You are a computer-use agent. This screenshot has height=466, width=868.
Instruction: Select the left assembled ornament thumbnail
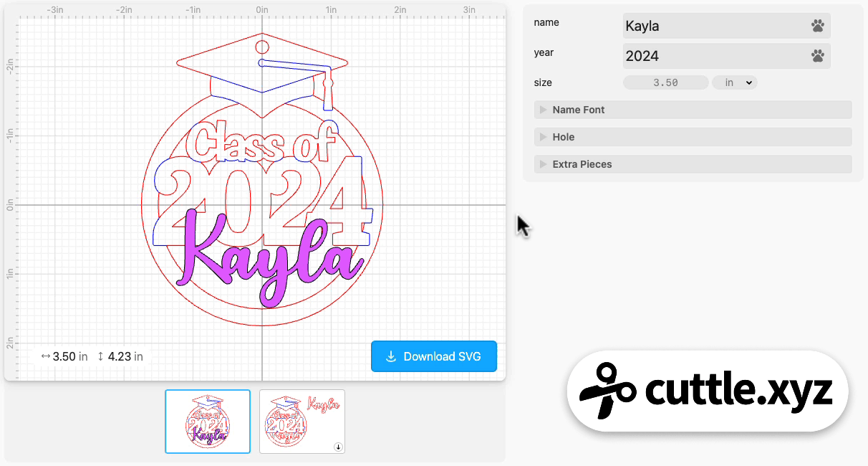208,422
